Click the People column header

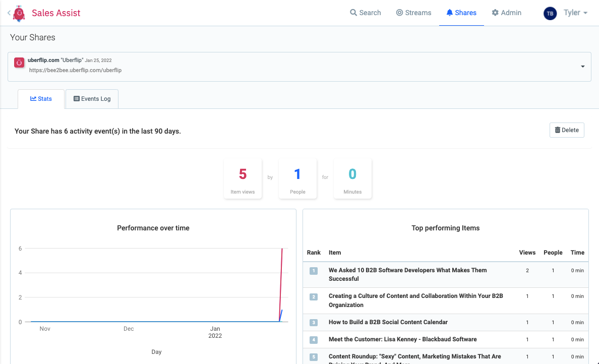(553, 253)
